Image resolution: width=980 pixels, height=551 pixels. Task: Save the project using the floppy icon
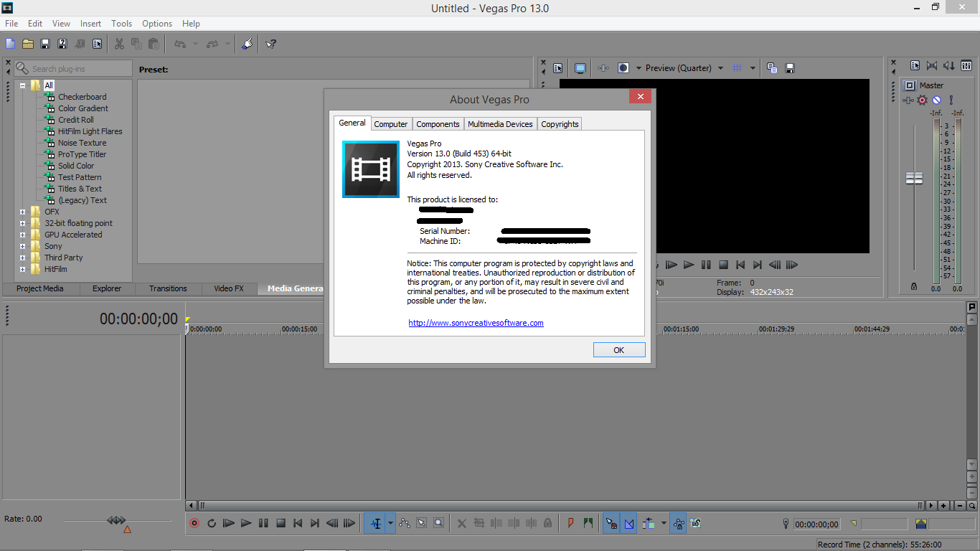45,44
